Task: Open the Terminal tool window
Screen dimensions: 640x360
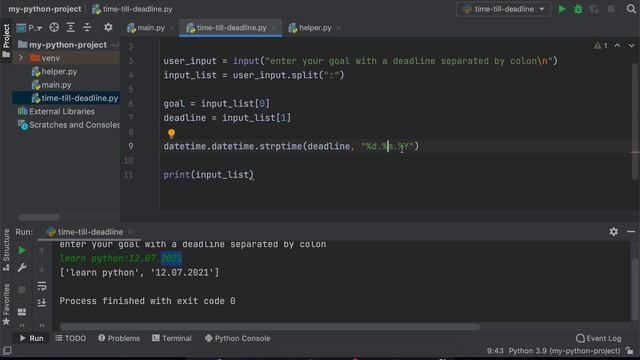Action: tap(172, 338)
